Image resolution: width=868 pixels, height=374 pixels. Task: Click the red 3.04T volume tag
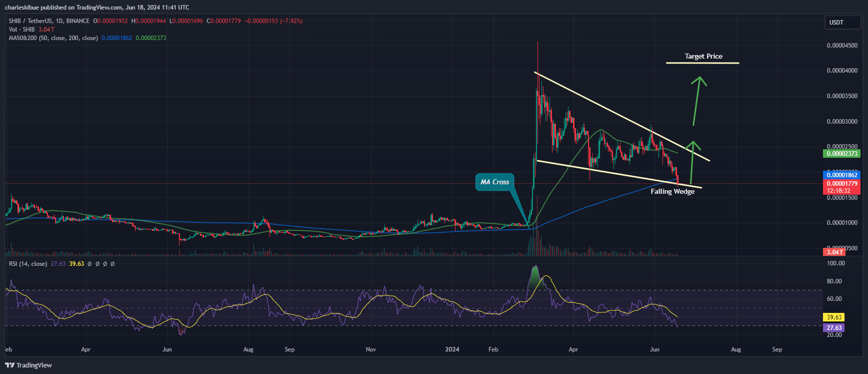pos(834,252)
